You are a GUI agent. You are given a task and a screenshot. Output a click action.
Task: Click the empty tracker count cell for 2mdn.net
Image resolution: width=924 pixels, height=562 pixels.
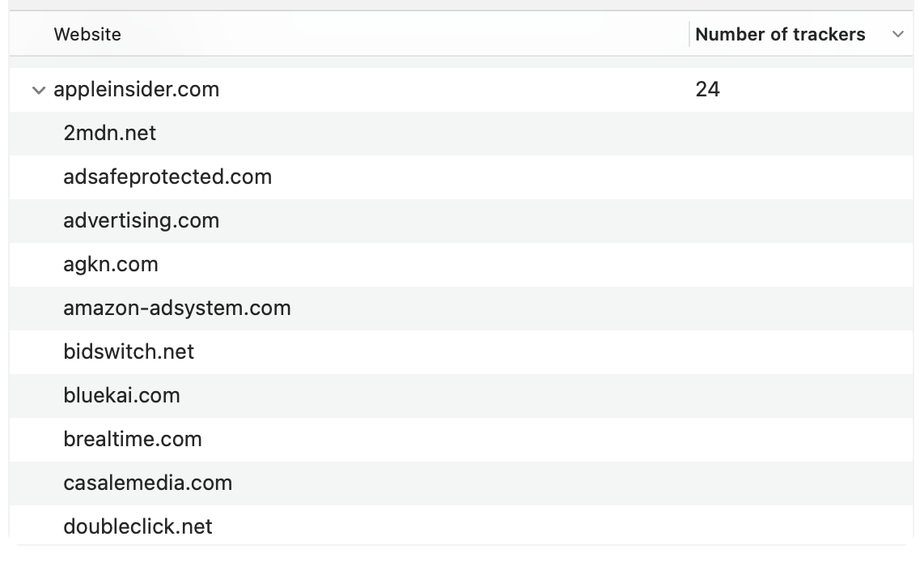797,134
